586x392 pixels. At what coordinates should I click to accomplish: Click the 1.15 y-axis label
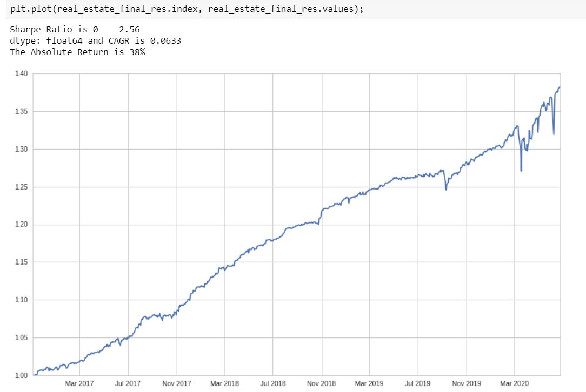click(x=21, y=262)
